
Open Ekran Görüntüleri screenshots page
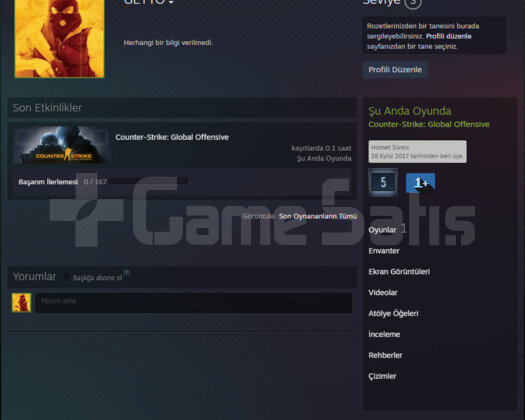(399, 272)
